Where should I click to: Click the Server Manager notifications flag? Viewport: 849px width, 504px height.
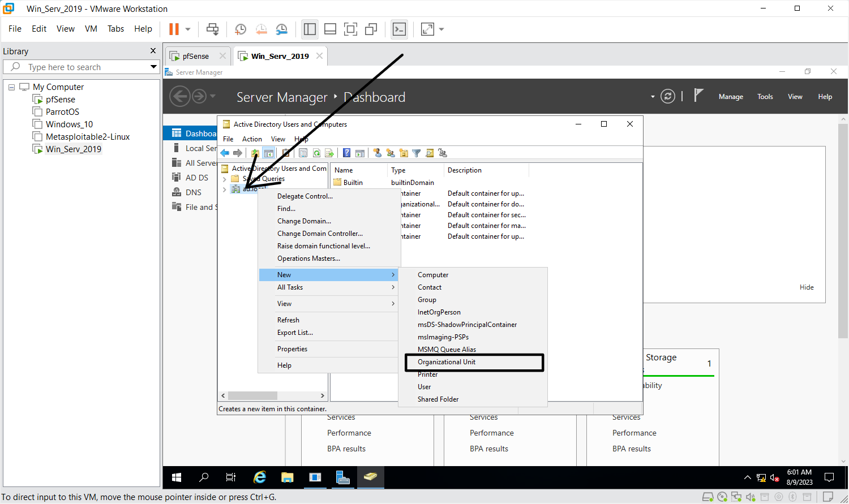point(698,96)
